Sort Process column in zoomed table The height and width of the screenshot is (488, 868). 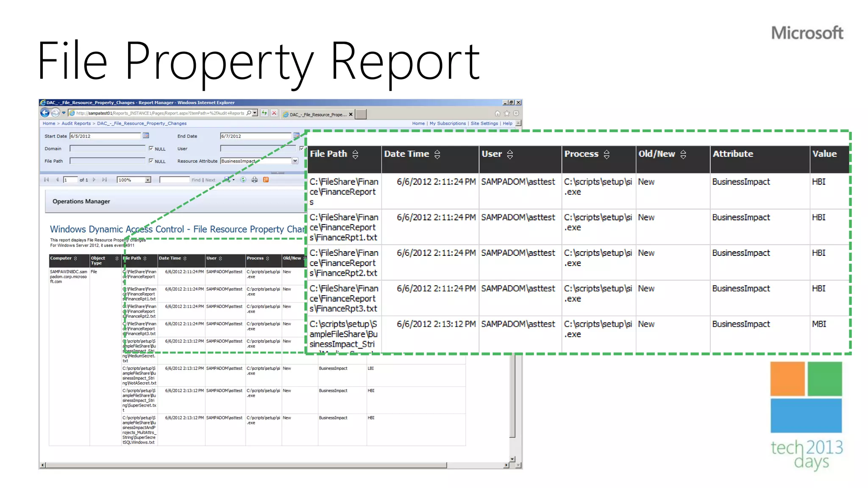(606, 155)
